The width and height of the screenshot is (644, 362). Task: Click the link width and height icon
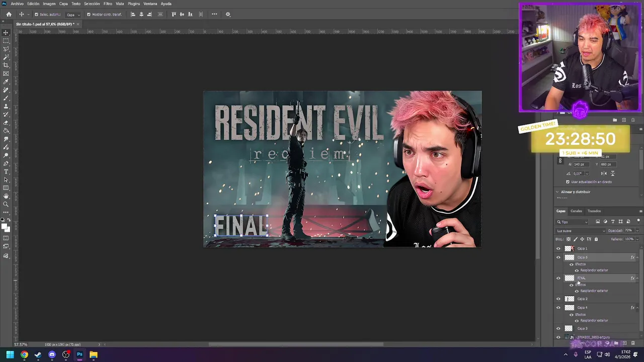click(x=560, y=161)
